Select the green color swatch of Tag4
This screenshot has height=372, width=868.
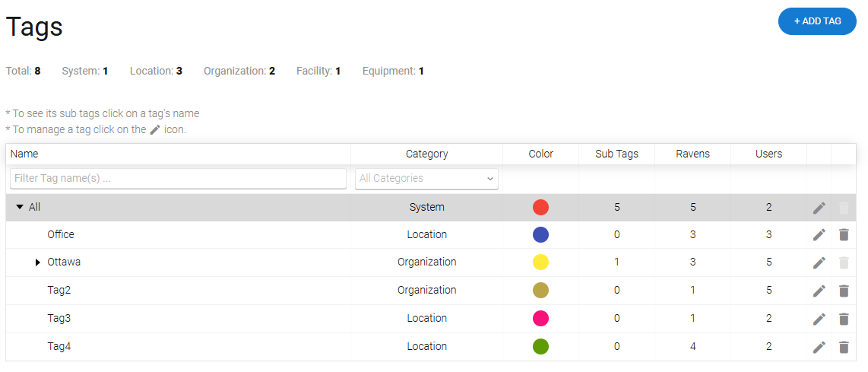[x=540, y=346]
